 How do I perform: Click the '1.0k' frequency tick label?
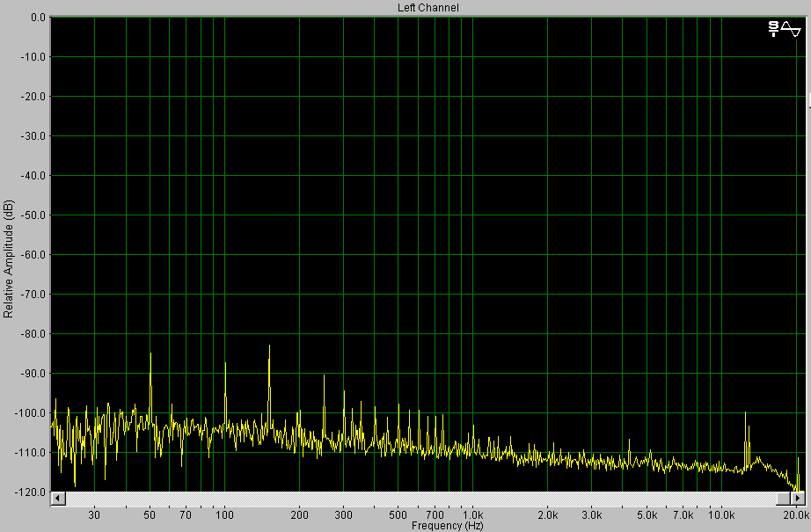pyautogui.click(x=472, y=515)
